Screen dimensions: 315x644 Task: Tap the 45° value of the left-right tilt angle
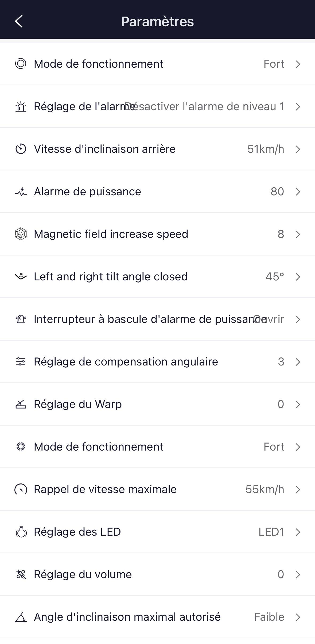[274, 277]
